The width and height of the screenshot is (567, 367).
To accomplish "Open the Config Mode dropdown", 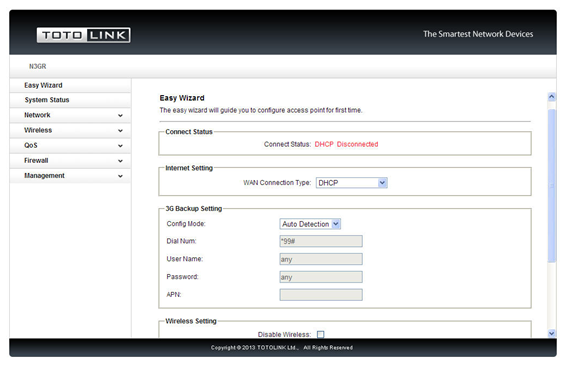I will coord(310,224).
